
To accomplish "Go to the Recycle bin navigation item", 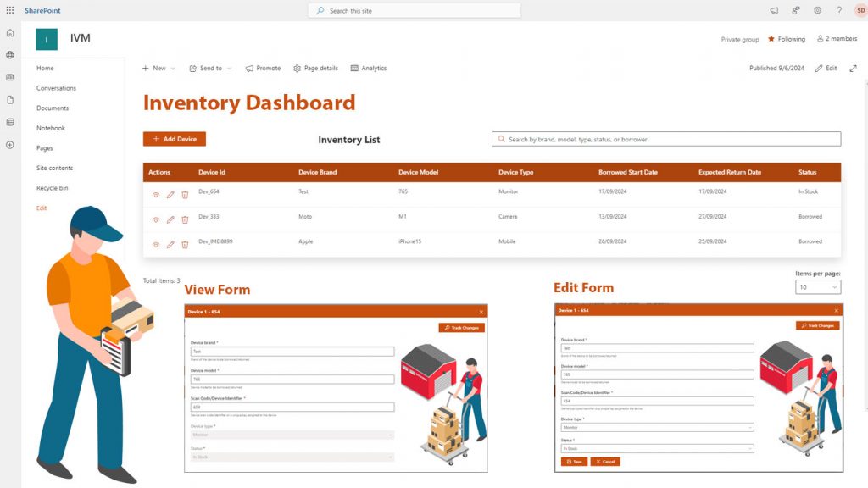I will click(53, 187).
